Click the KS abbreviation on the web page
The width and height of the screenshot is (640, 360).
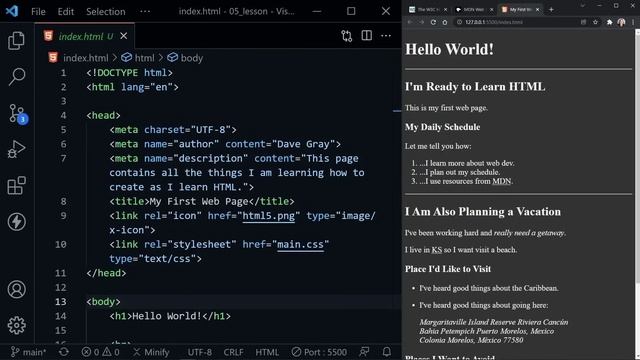pyautogui.click(x=437, y=249)
